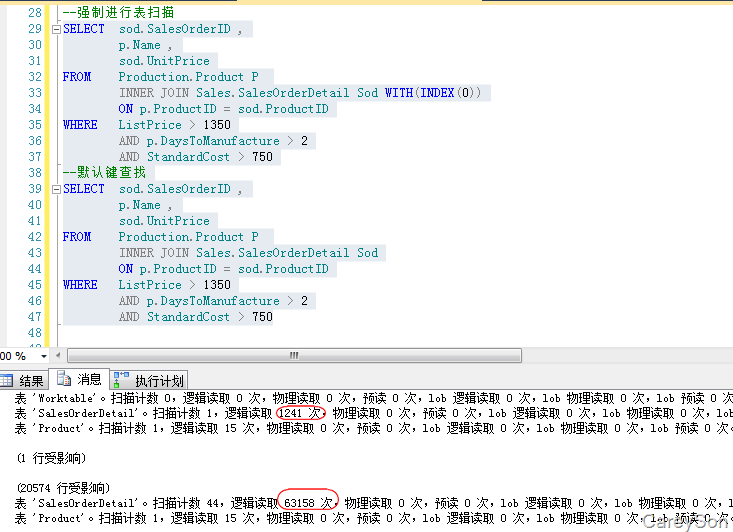The height and width of the screenshot is (532, 733).
Task: Click the 'Worktable' message line
Action: click(200, 397)
